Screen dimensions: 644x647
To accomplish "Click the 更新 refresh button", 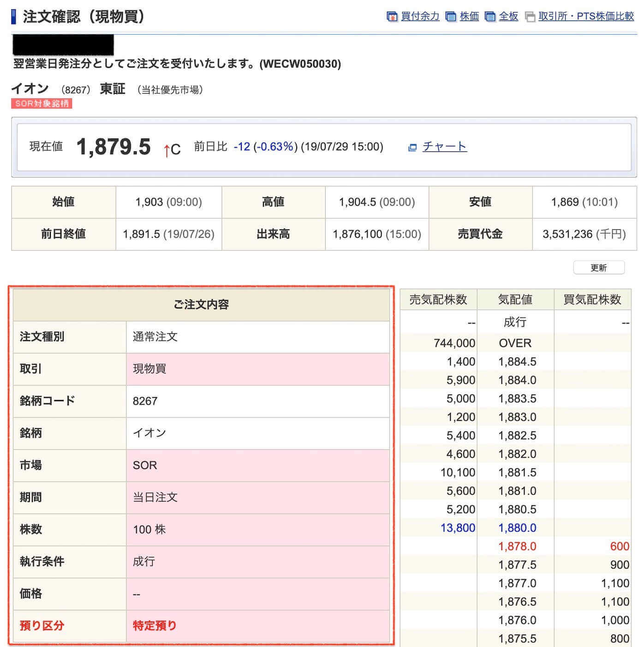I will click(x=599, y=268).
